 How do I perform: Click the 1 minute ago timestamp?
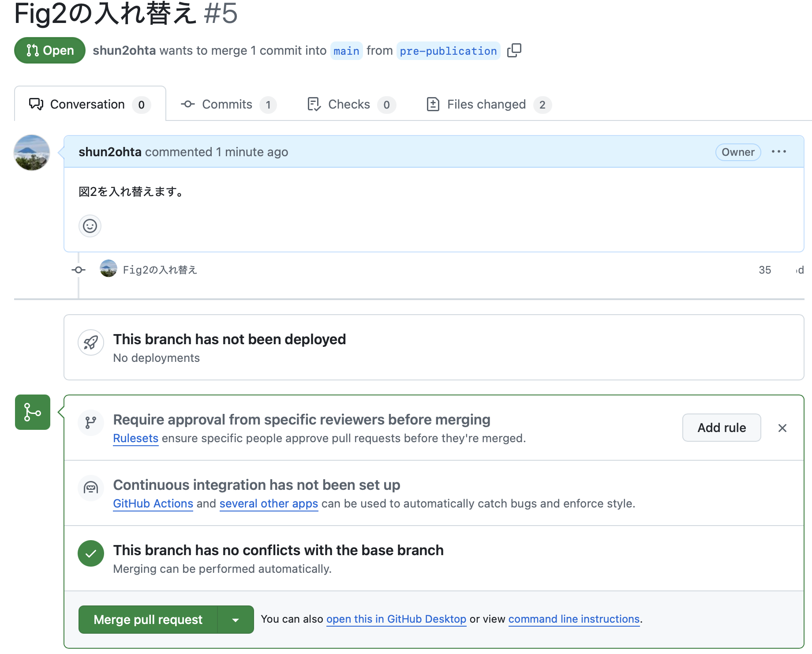point(252,152)
